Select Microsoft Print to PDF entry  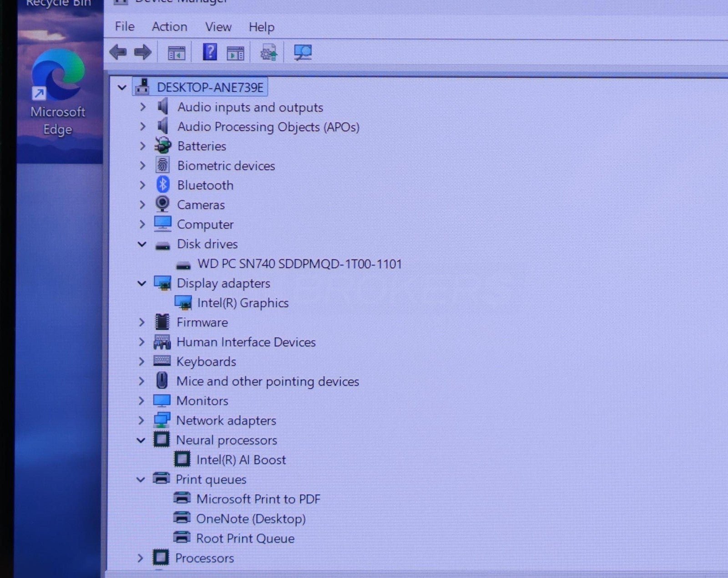tap(258, 499)
